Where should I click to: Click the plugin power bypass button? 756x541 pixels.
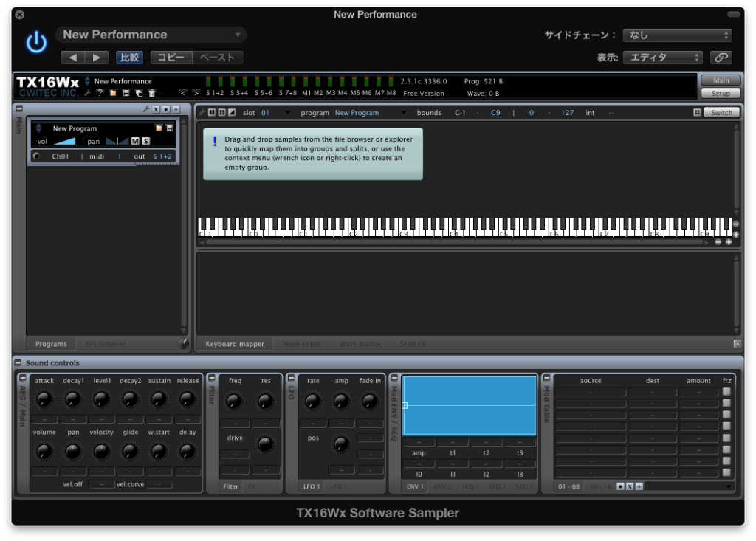point(36,44)
